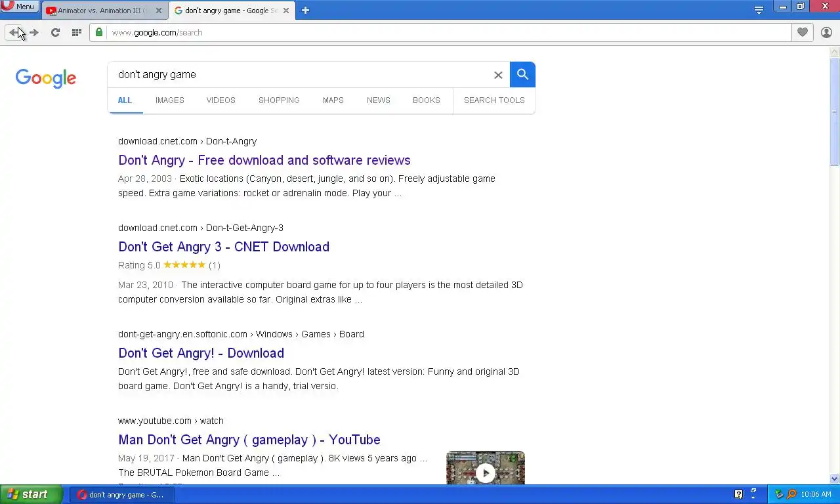The width and height of the screenshot is (840, 504).
Task: Click download.cnet.com › Don-t-Angry breadcrumb
Action: pyautogui.click(x=187, y=141)
